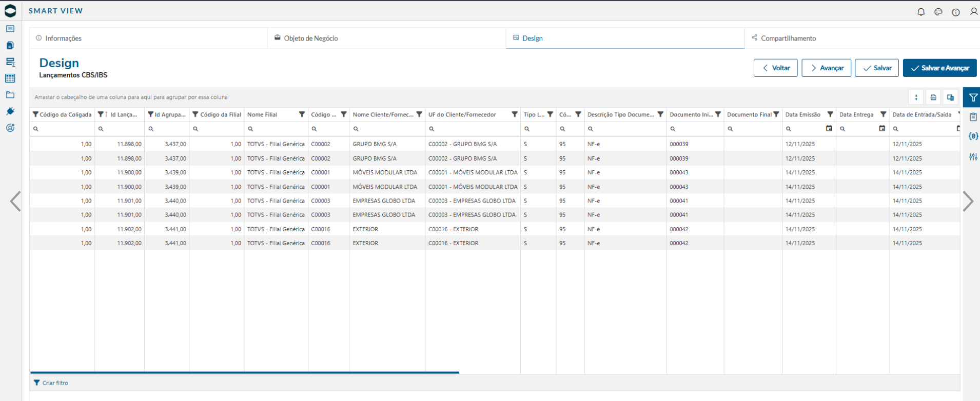The width and height of the screenshot is (980, 401).
Task: Open the filter panel funnel icon
Action: pyautogui.click(x=973, y=97)
